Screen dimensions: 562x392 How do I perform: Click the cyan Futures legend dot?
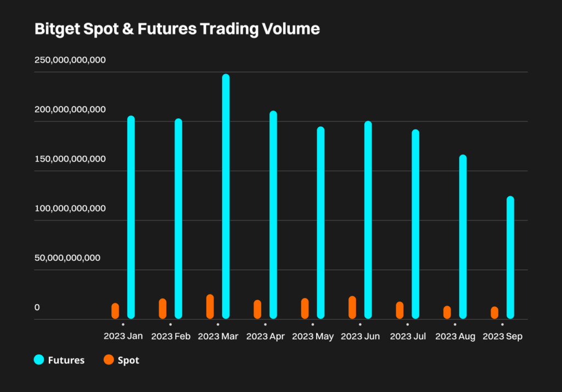pyautogui.click(x=39, y=360)
